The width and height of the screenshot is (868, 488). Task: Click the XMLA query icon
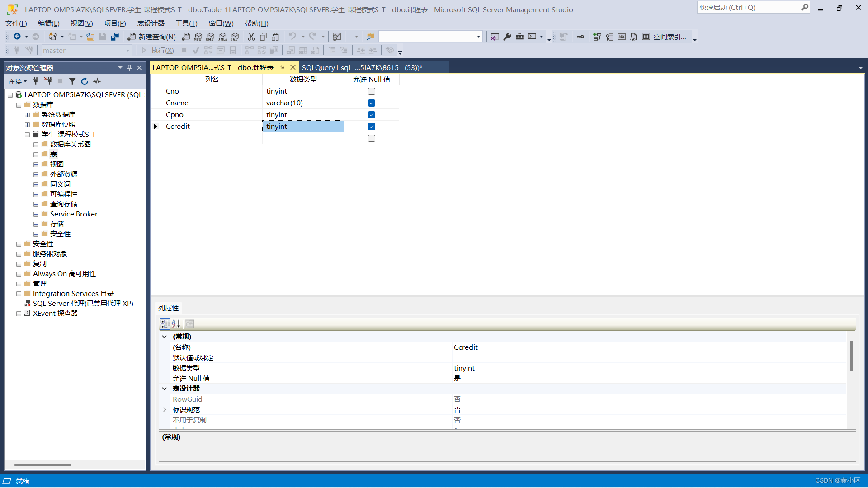coord(222,37)
